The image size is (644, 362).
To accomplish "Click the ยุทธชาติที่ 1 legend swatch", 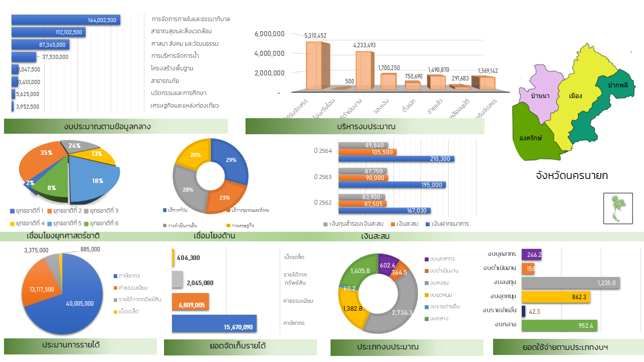I will tap(13, 211).
